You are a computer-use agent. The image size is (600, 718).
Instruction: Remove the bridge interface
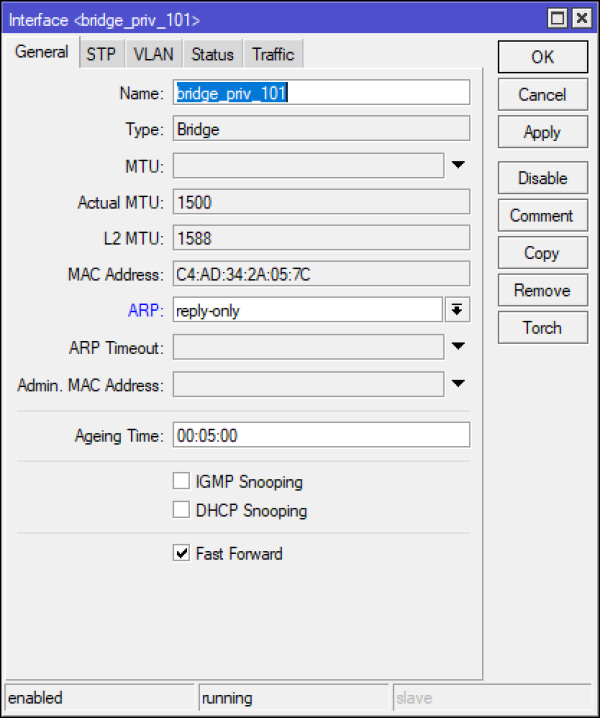click(542, 290)
